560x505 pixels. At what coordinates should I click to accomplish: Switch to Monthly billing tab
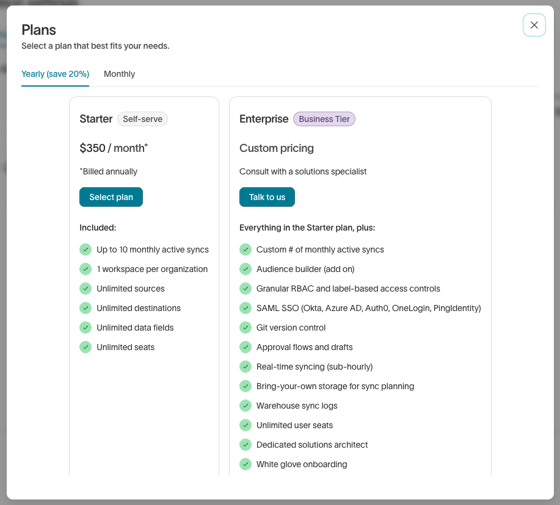pyautogui.click(x=119, y=74)
